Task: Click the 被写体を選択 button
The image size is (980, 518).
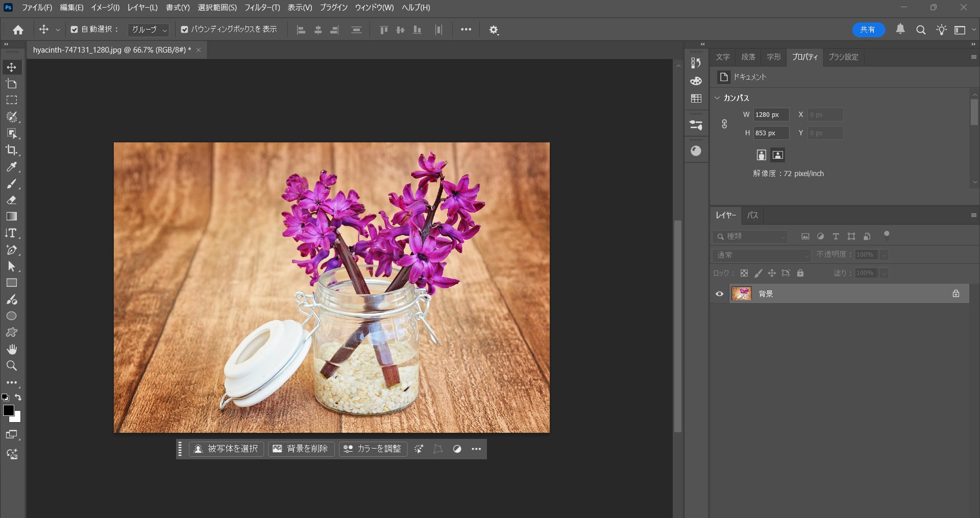Action: pyautogui.click(x=226, y=449)
